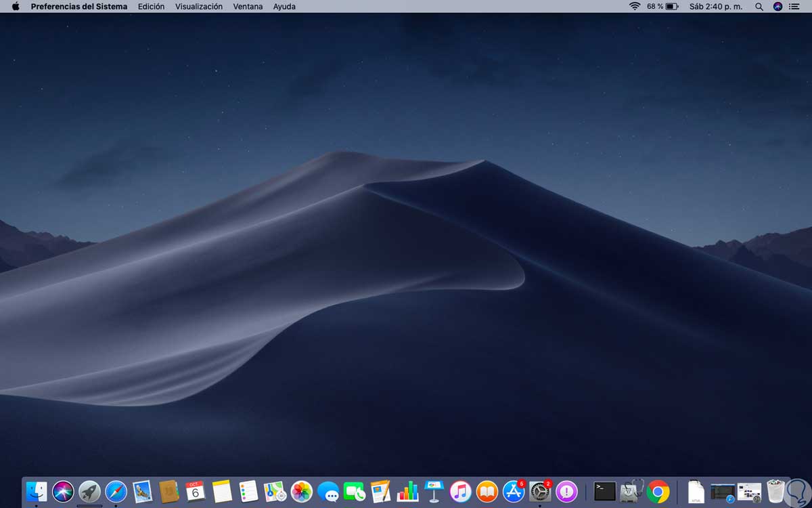Open iTunes music note icon in Dock
The width and height of the screenshot is (812, 508).
(x=460, y=492)
